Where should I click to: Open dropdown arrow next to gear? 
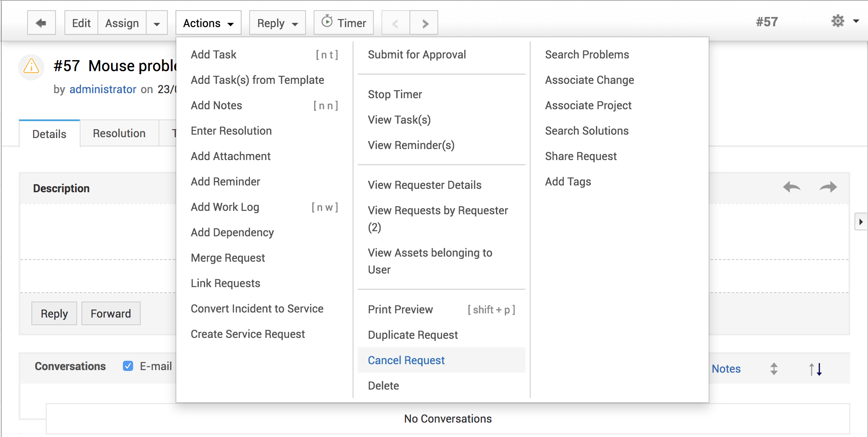pyautogui.click(x=856, y=21)
